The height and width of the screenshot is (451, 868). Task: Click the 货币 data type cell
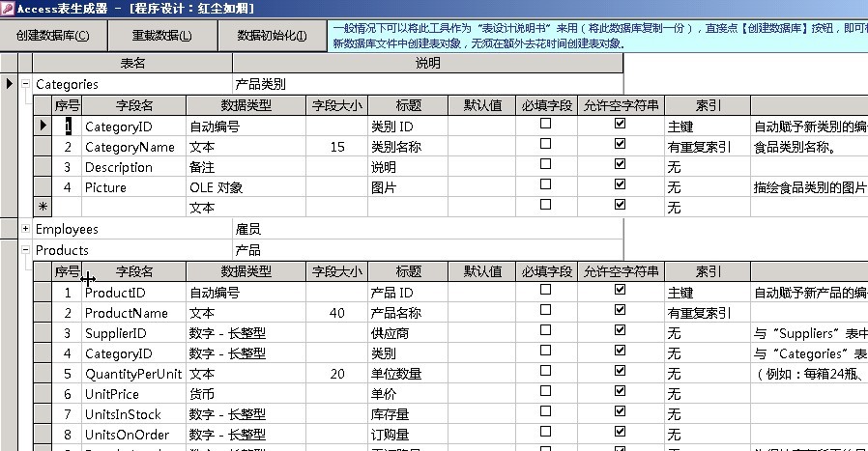point(246,394)
